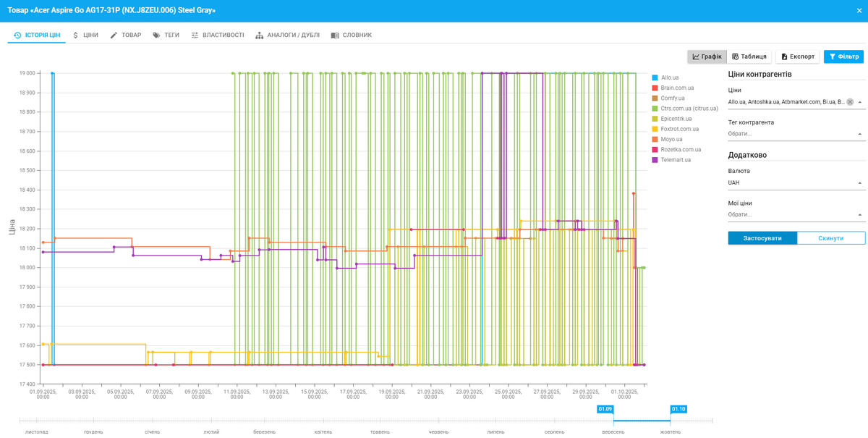868x438 pixels.
Task: Open the Мої ціни dropdown
Action: (796, 215)
